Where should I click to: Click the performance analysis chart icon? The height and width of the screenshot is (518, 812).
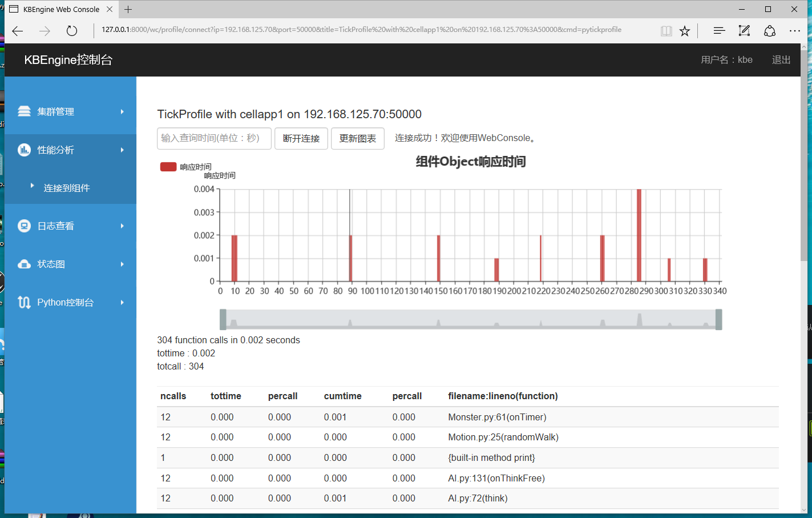click(x=24, y=150)
